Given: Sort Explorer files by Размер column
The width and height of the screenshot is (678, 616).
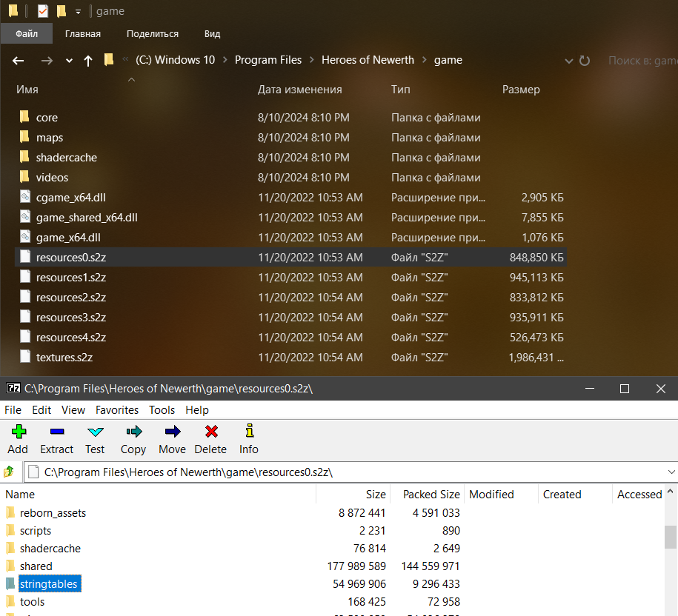Looking at the screenshot, I should 521,90.
